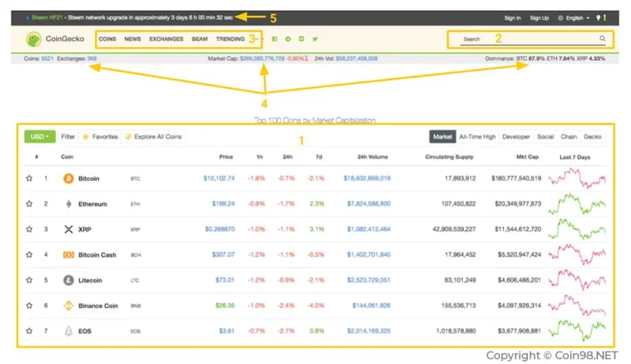Open the Bitcoin Cash name link
This screenshot has height=364, width=631.
tap(97, 254)
